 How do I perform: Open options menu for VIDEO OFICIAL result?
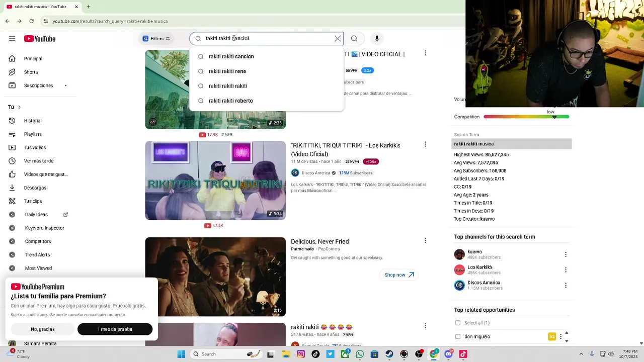click(425, 53)
